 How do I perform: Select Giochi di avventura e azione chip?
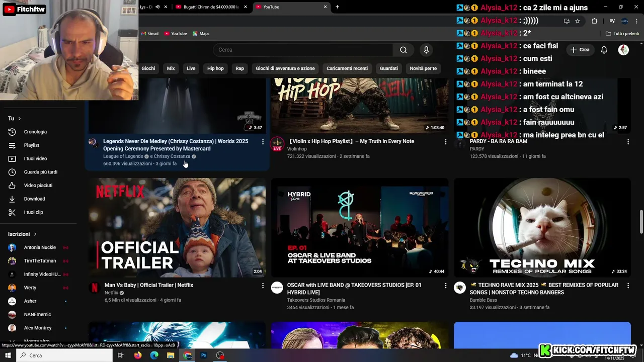tap(285, 68)
